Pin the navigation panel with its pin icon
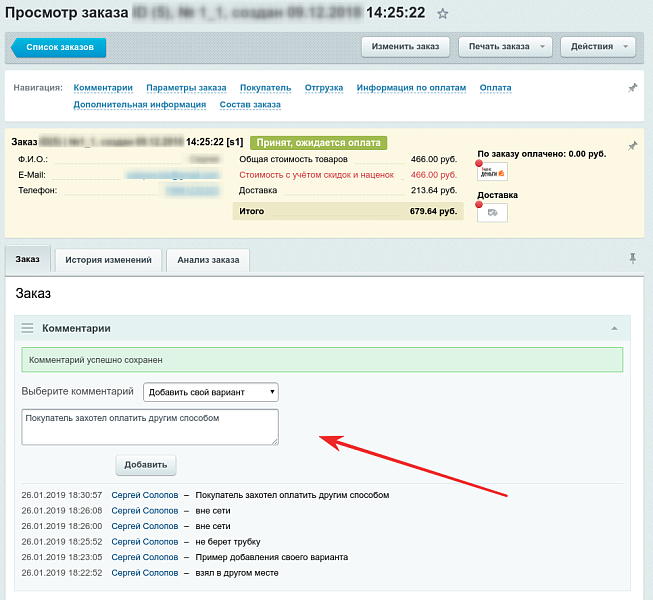653x600 pixels. coord(632,88)
